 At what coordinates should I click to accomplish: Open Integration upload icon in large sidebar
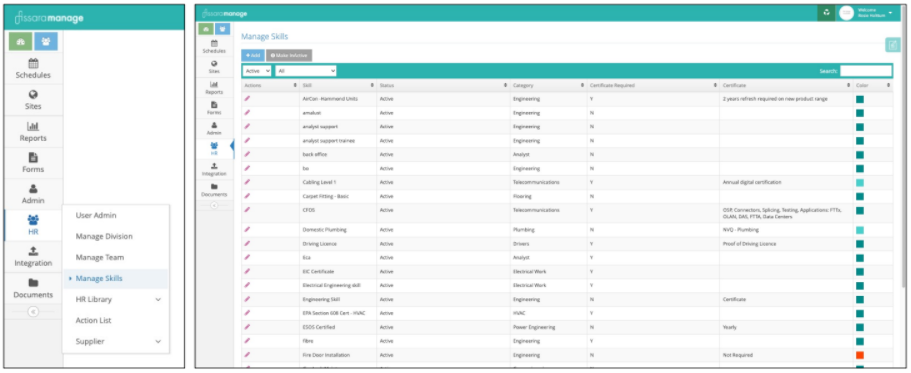point(33,251)
